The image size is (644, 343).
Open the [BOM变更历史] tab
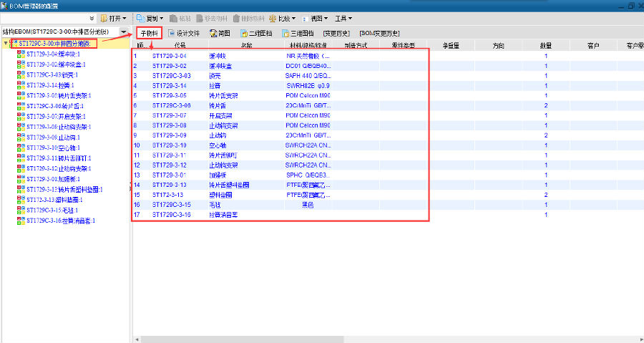pyautogui.click(x=379, y=33)
